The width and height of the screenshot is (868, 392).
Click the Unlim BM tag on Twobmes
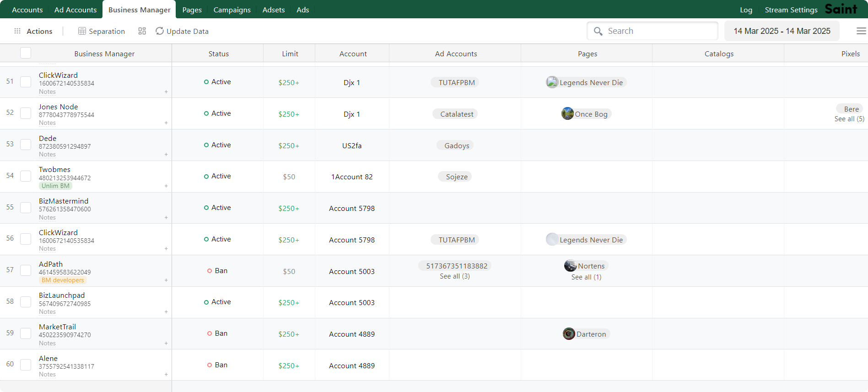[x=55, y=186]
